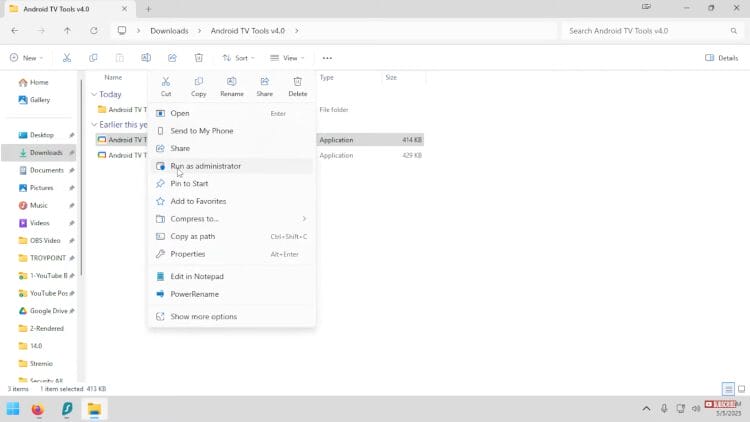Image resolution: width=750 pixels, height=422 pixels.
Task: Add a new tab with plus button
Action: [148, 9]
